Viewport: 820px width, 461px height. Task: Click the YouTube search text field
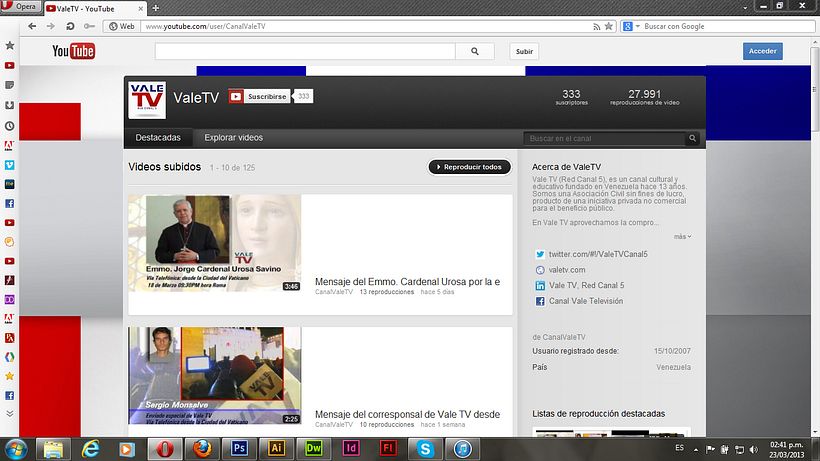[305, 51]
